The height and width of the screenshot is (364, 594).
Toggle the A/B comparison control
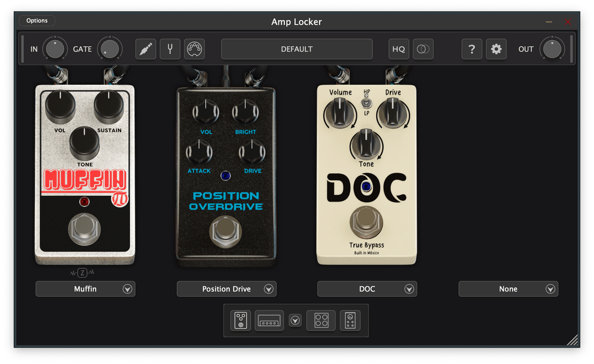[423, 49]
